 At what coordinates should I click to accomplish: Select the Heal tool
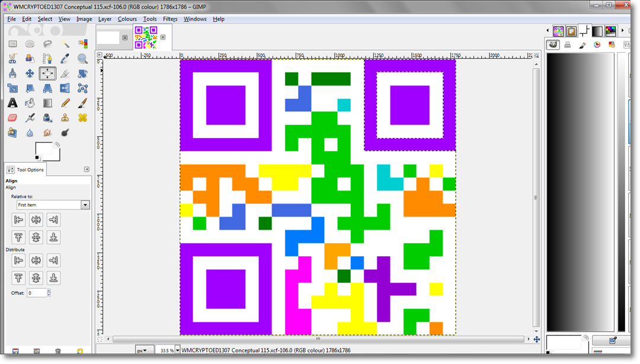point(83,118)
